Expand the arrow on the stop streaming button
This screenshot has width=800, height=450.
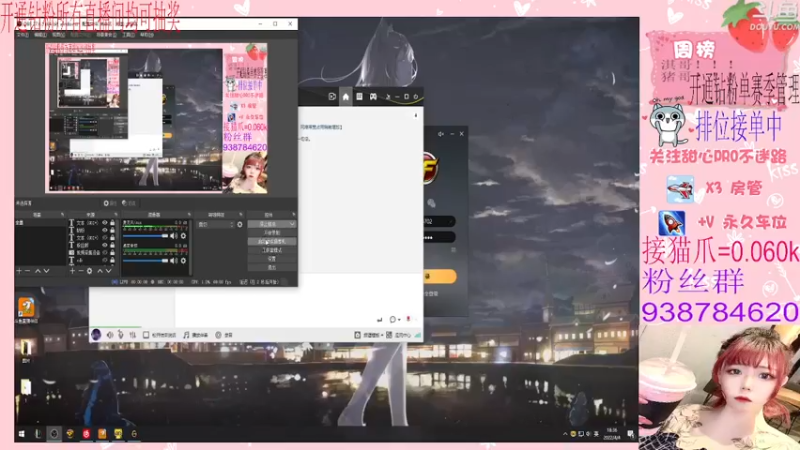(292, 224)
